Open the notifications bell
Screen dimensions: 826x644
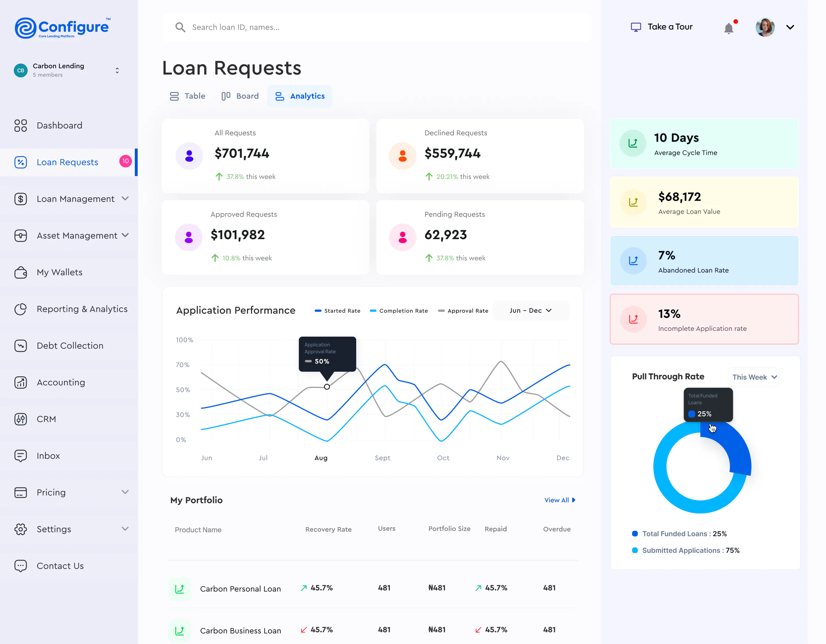point(728,28)
